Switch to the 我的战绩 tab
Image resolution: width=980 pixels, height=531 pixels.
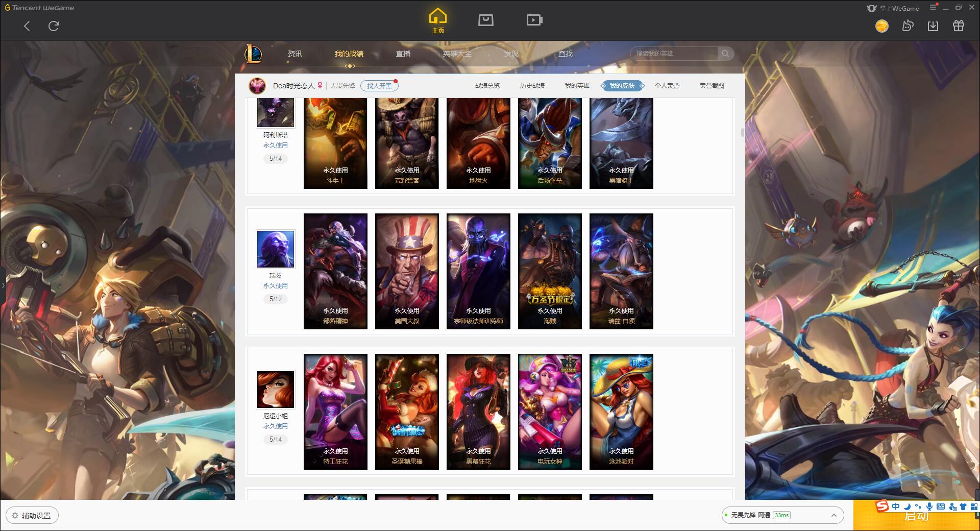tap(349, 54)
